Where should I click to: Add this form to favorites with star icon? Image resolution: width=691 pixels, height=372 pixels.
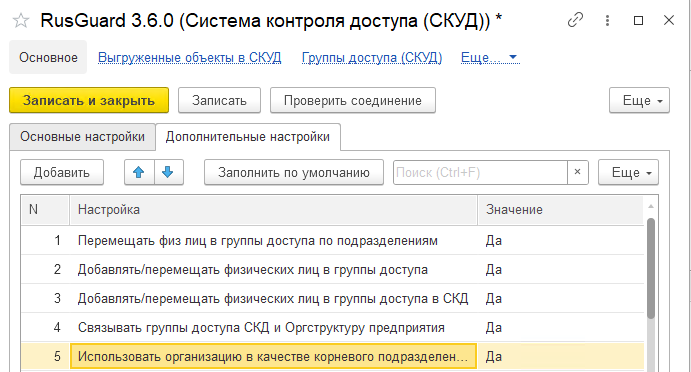click(x=21, y=21)
